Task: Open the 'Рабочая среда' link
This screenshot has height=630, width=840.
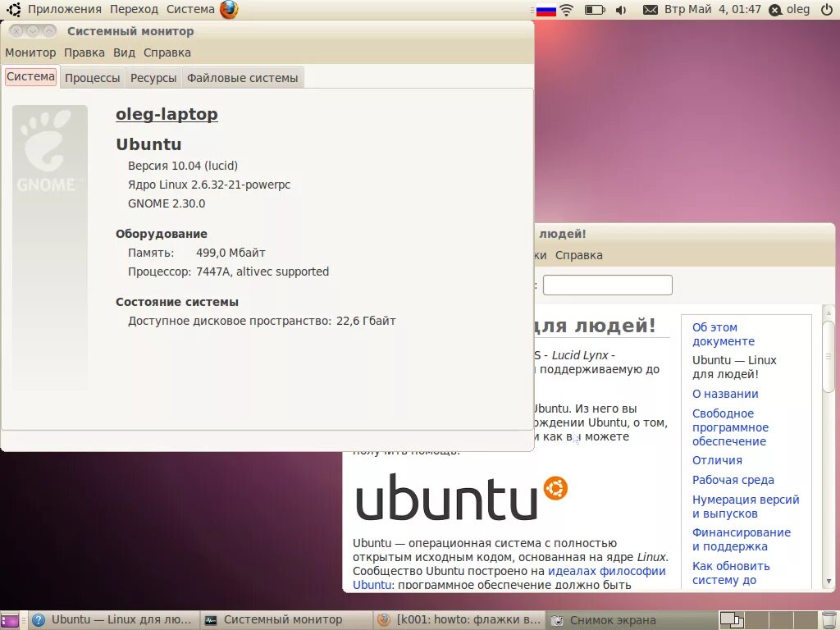Action: point(733,480)
